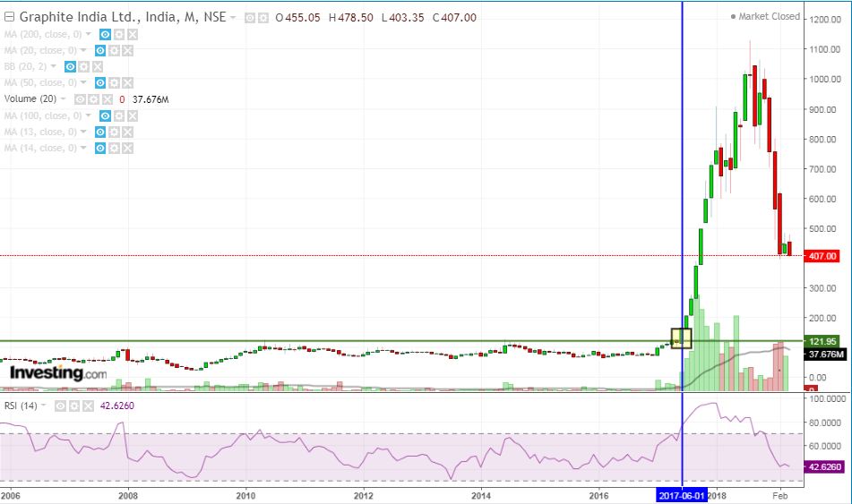Toggle visibility of Volume (20)
852x504 pixels.
coord(80,99)
